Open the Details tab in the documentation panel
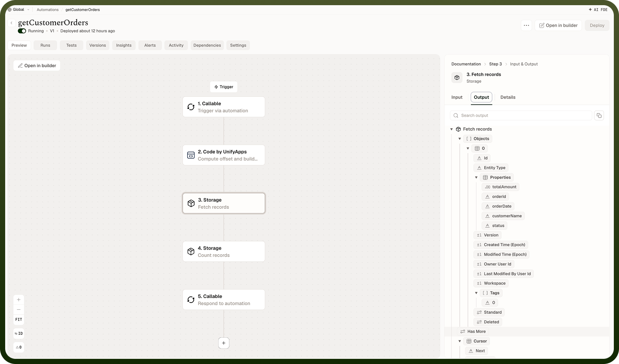The image size is (619, 364). pyautogui.click(x=508, y=97)
